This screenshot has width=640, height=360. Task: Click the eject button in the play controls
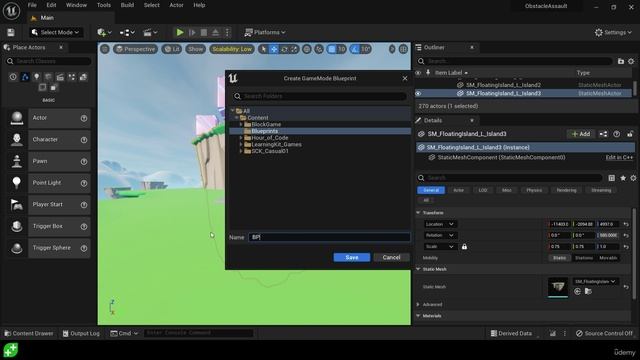point(216,32)
